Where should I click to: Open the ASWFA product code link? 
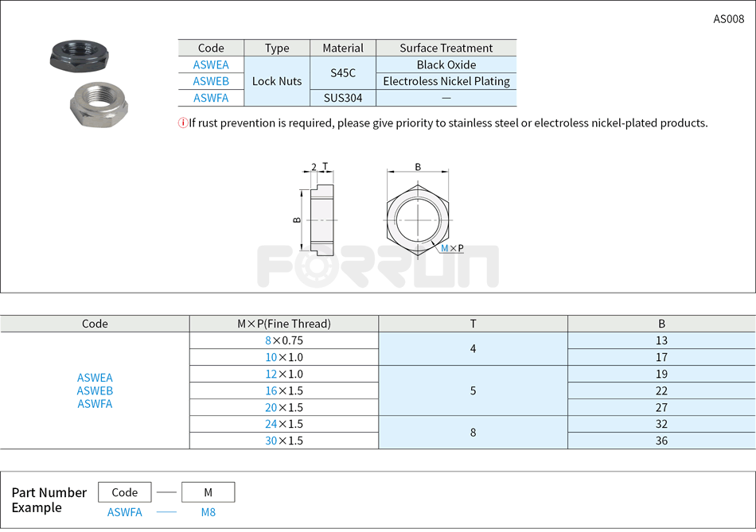[211, 98]
